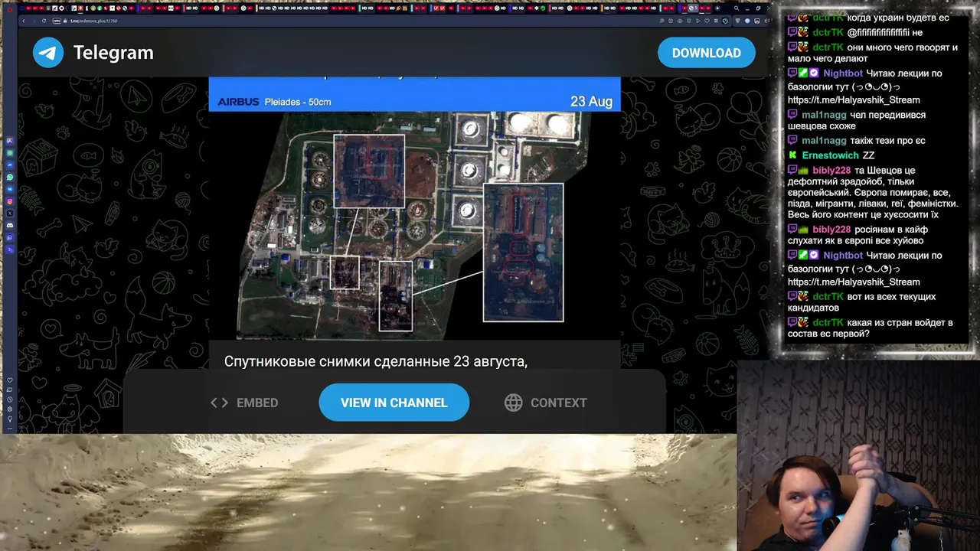Open WhatsApp from the Opera sidebar
980x551 pixels.
10,177
